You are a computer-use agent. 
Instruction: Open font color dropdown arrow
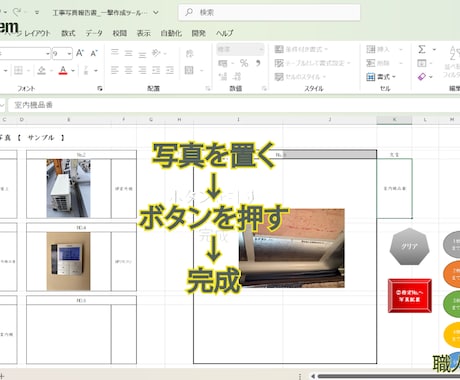pos(73,70)
